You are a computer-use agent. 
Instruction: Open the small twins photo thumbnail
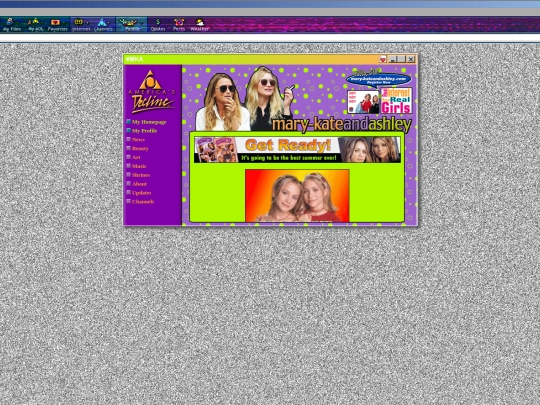363,102
